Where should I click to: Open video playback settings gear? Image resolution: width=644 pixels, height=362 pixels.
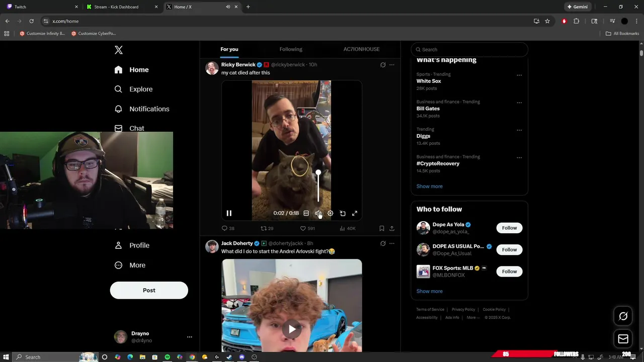tap(330, 213)
